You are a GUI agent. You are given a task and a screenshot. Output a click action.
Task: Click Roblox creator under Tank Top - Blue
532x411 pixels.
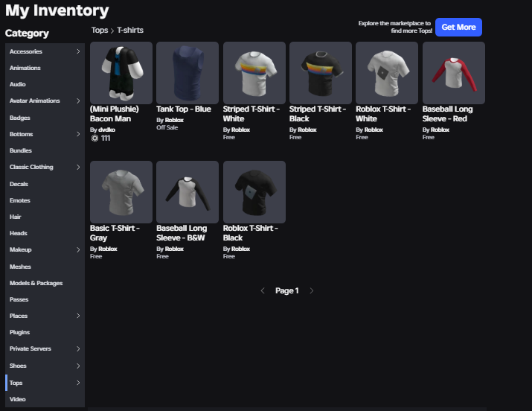pyautogui.click(x=174, y=120)
